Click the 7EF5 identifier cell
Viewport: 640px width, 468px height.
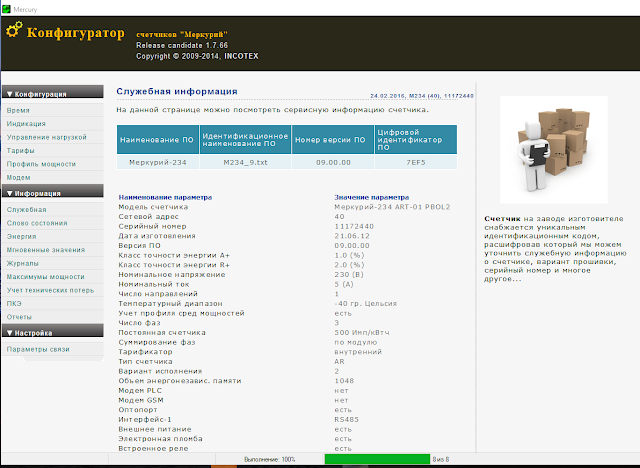click(x=416, y=162)
